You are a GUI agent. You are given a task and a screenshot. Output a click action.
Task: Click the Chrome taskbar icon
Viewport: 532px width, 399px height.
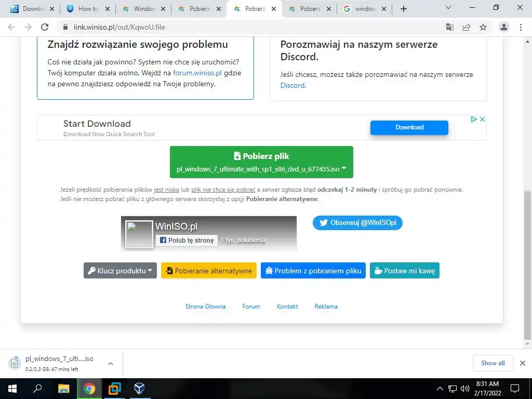[x=89, y=389]
